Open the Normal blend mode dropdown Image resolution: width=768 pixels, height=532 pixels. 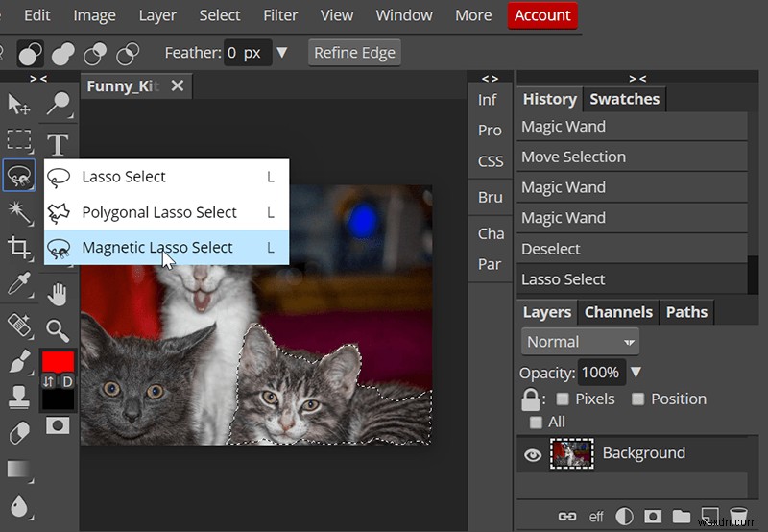[x=581, y=342]
